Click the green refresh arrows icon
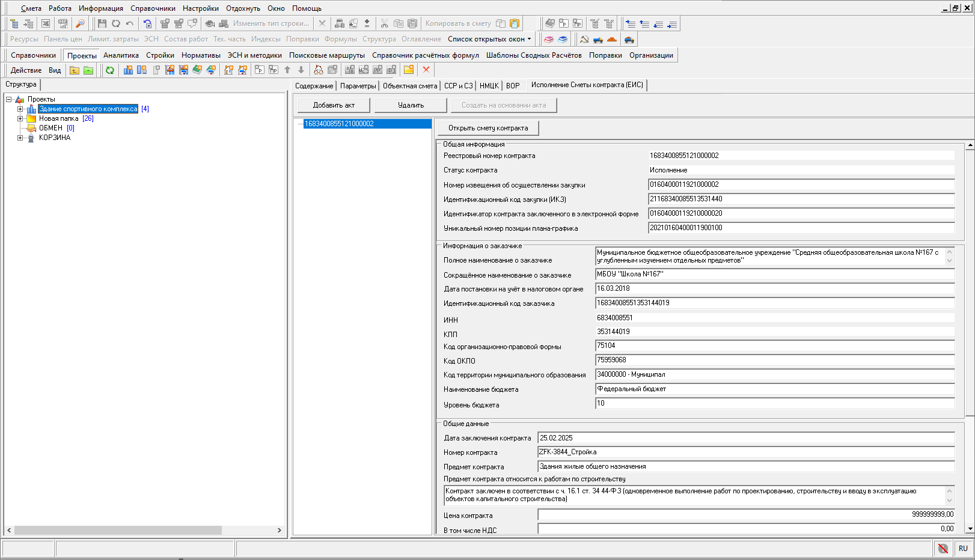 (x=110, y=70)
